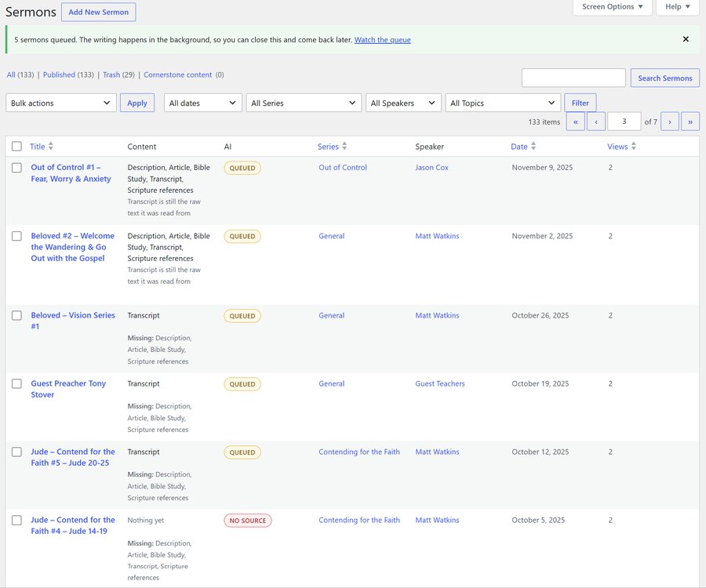Open Beloved #2 Welcome the Wandering sermon

(x=72, y=247)
